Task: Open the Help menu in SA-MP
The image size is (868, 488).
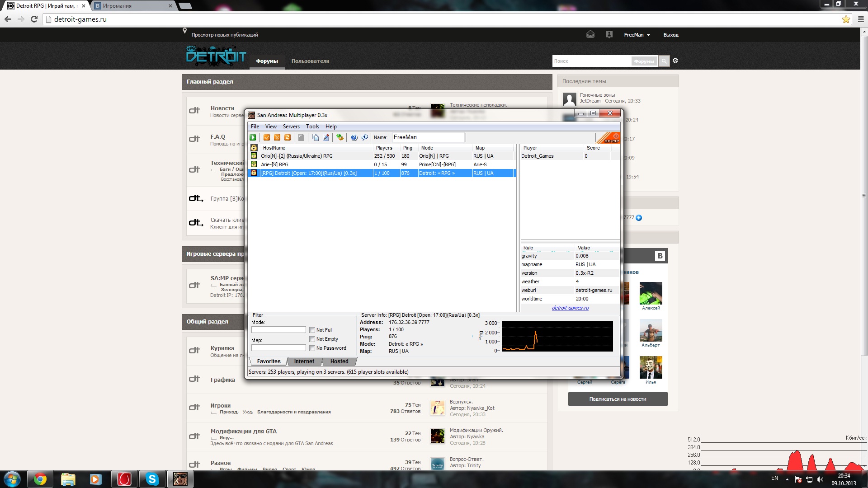Action: click(331, 127)
